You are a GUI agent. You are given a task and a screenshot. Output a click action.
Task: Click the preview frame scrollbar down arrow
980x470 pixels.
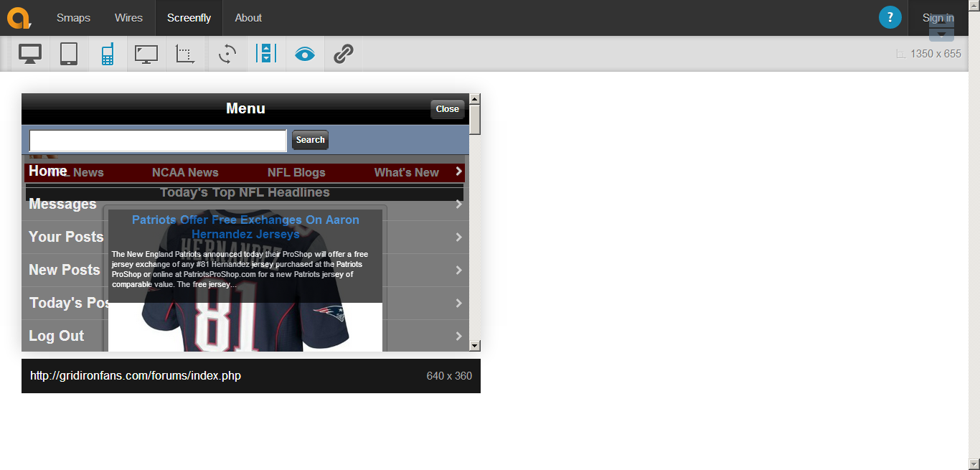pos(475,346)
